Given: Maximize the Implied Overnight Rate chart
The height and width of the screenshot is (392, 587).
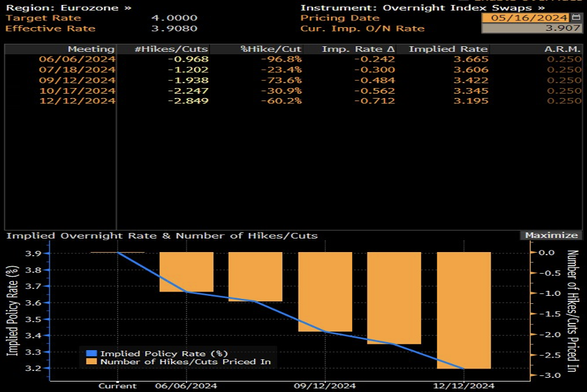Looking at the screenshot, I should coord(551,235).
